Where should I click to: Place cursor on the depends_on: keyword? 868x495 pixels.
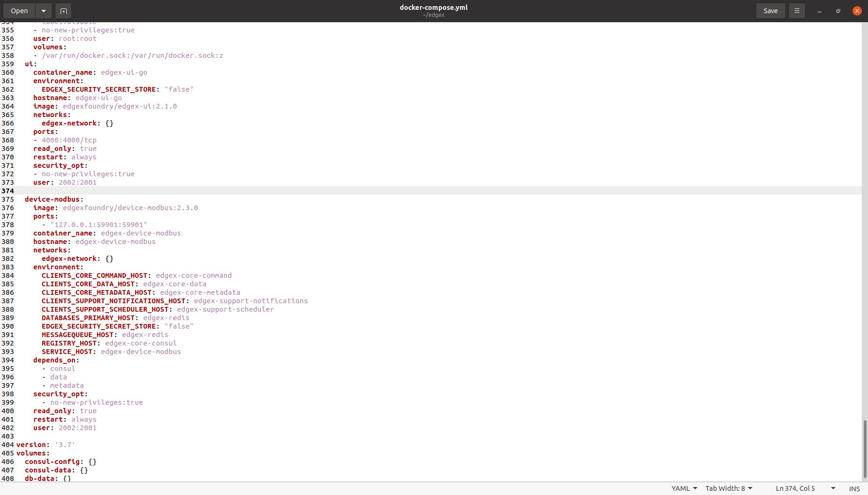pyautogui.click(x=55, y=360)
